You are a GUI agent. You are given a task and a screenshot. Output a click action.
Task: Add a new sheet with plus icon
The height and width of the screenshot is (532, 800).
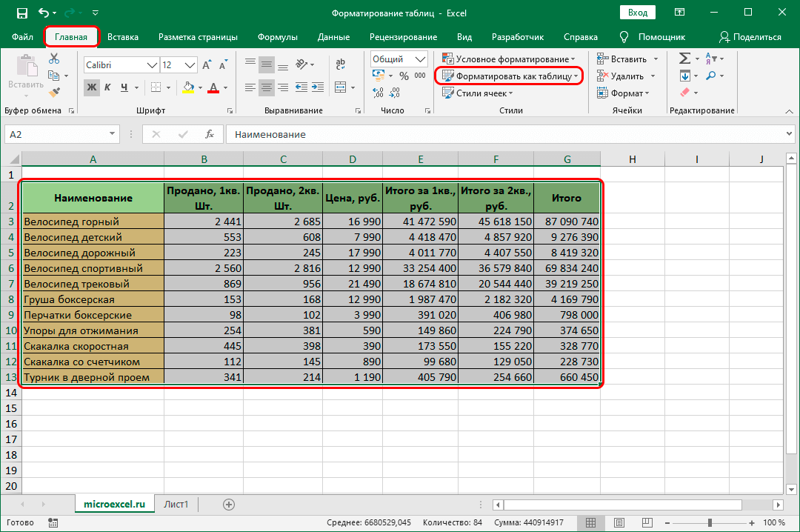(229, 505)
